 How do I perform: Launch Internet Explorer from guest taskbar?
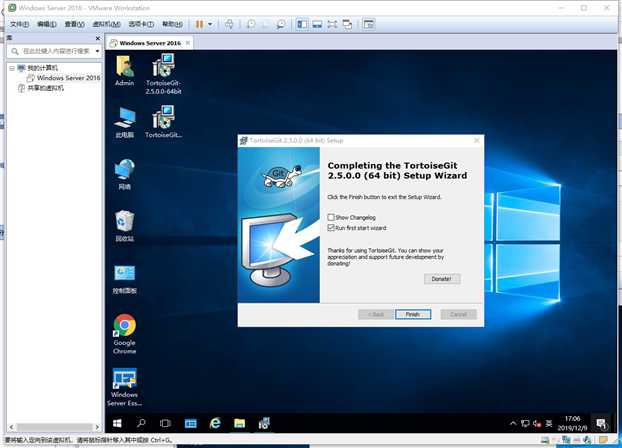215,423
